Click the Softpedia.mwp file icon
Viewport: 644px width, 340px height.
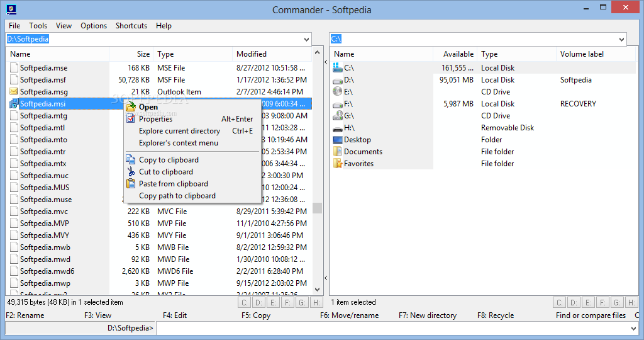click(14, 283)
